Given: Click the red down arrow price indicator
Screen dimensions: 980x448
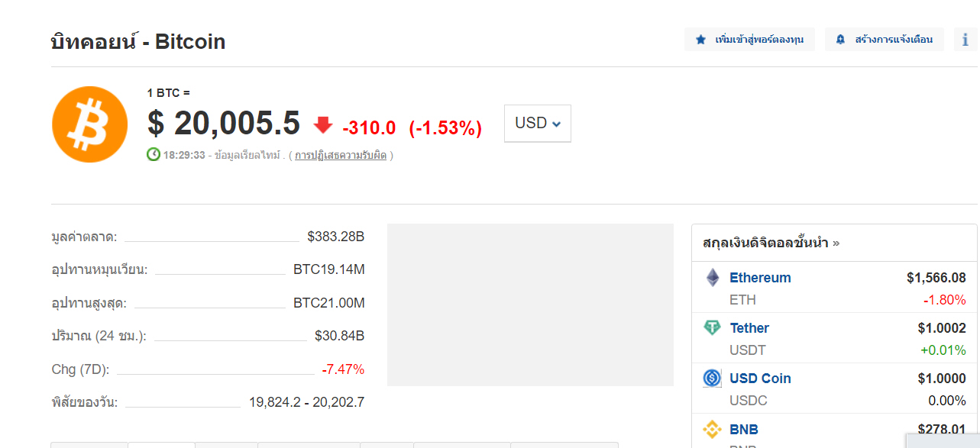Looking at the screenshot, I should [323, 124].
